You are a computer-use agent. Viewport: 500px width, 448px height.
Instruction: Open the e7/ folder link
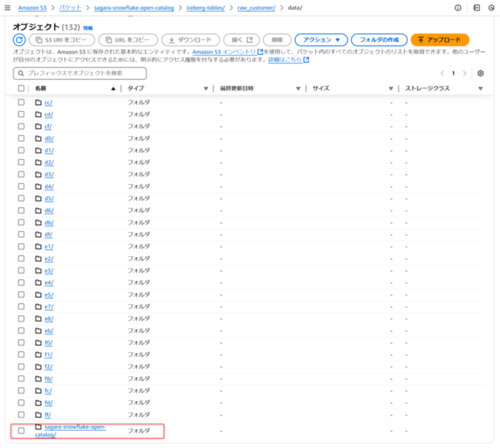(x=49, y=306)
